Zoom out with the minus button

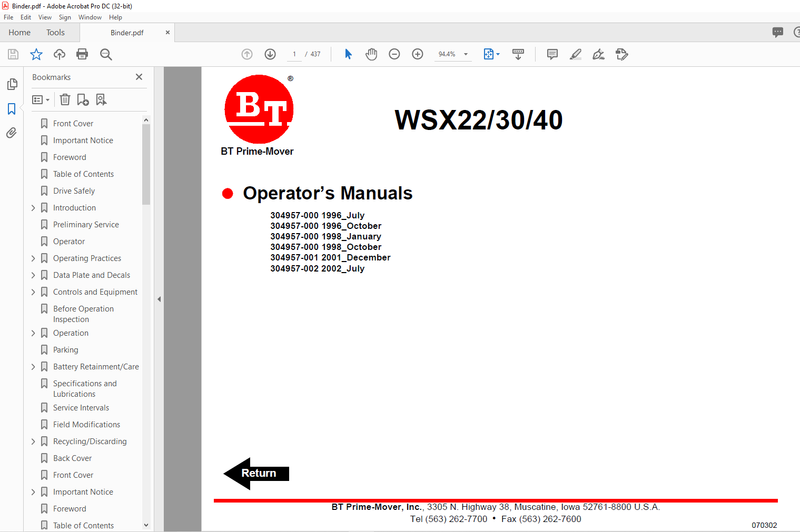[394, 54]
